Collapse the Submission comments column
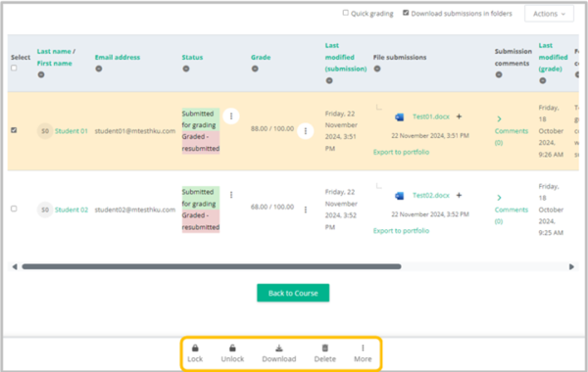The image size is (588, 372). point(499,74)
